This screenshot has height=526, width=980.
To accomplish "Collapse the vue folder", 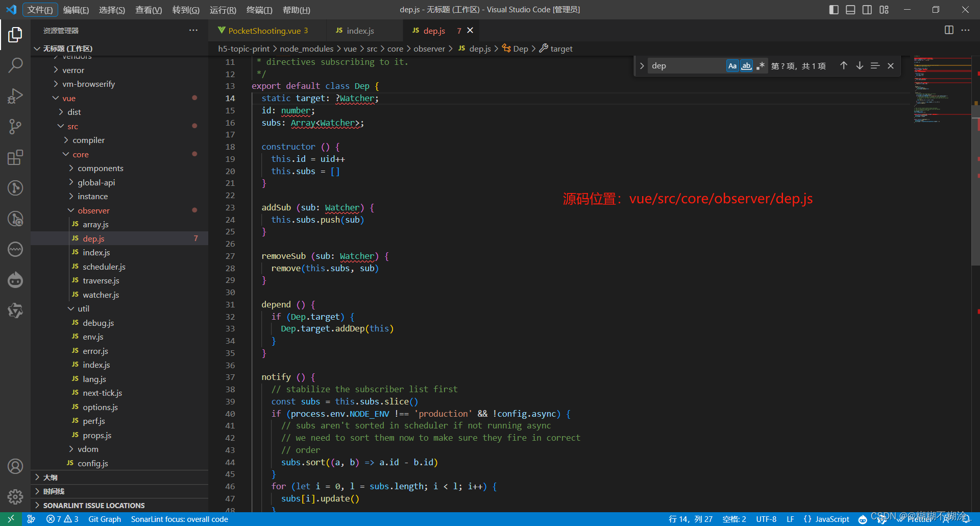I will click(x=56, y=98).
